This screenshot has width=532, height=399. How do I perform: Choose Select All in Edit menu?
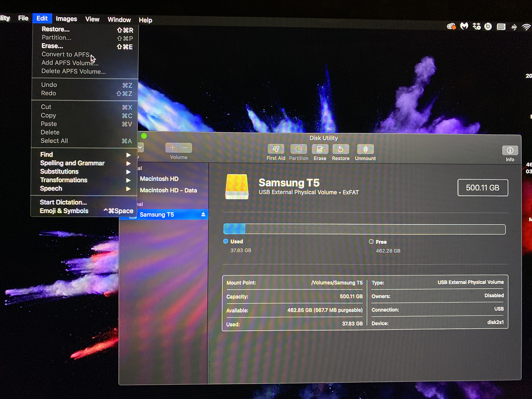84,141
